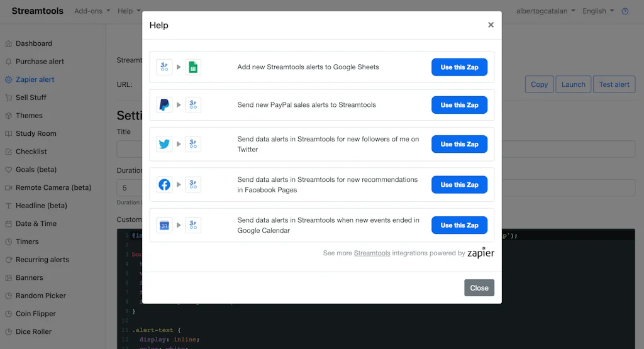Viewport: 644px width, 349px height.
Task: Open the English language dropdown
Action: [598, 11]
